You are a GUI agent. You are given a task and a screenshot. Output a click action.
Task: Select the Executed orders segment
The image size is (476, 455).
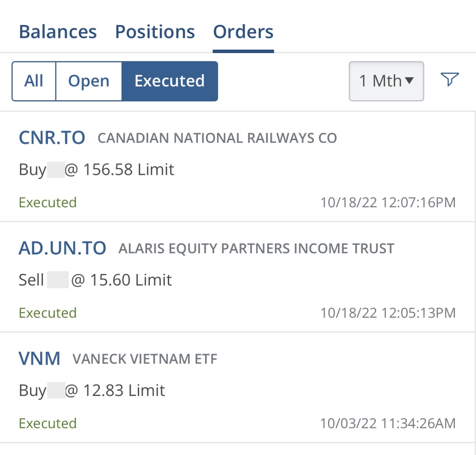170,81
